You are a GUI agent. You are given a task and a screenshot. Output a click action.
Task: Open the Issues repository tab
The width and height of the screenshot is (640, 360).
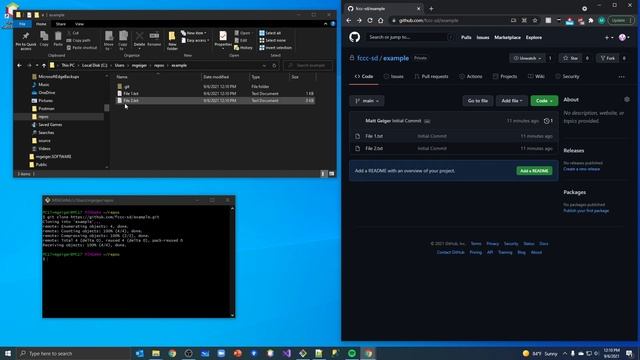tap(393, 76)
